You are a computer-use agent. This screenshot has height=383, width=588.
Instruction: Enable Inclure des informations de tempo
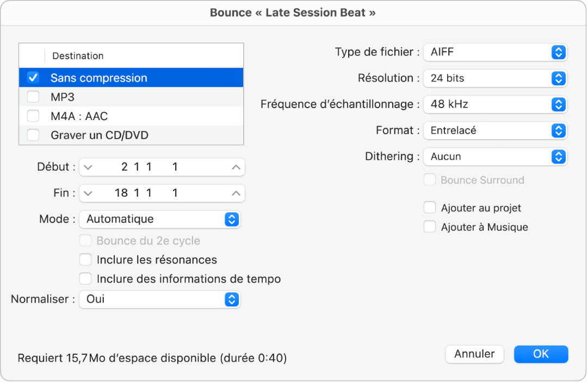[x=85, y=279]
